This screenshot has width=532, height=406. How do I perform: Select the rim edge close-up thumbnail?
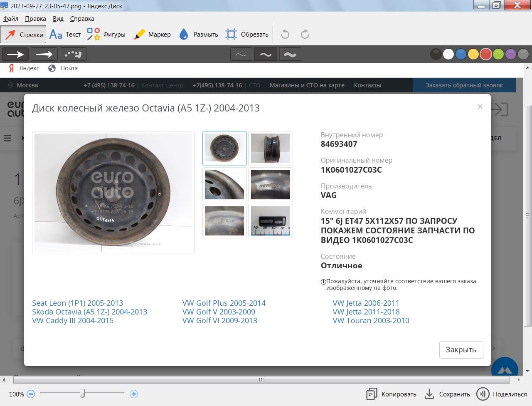[224, 185]
